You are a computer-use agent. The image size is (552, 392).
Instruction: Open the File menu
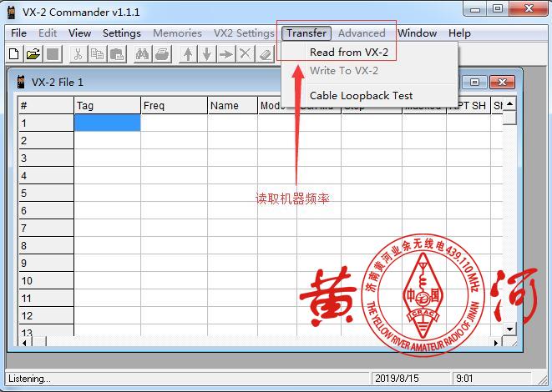pos(18,33)
